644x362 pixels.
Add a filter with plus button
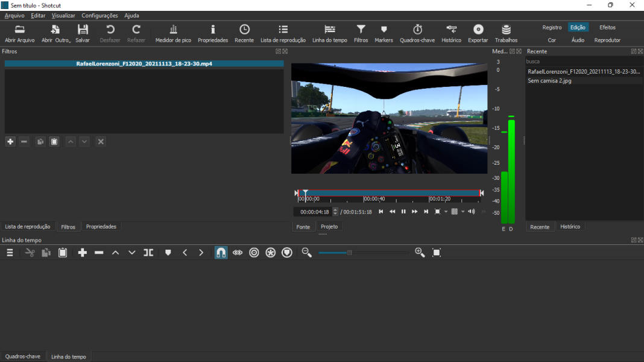[x=10, y=142]
